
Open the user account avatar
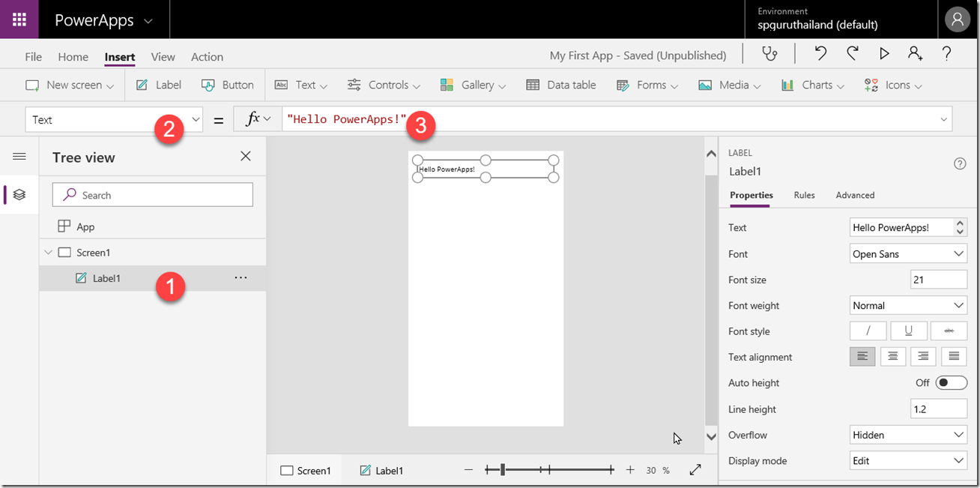pyautogui.click(x=957, y=19)
